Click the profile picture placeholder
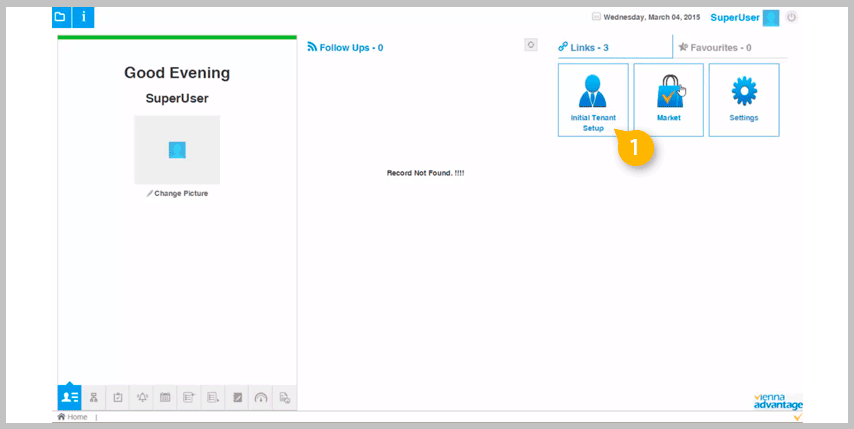The width and height of the screenshot is (854, 429). pos(177,150)
